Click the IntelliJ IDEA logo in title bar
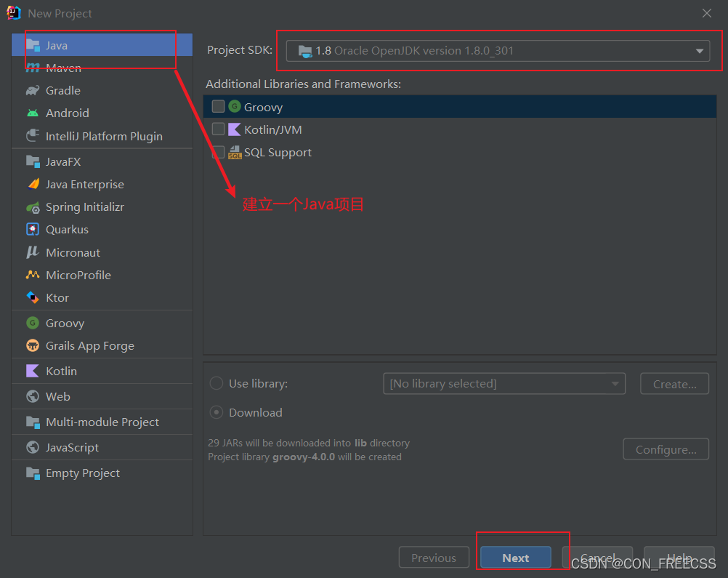The width and height of the screenshot is (728, 578). tap(14, 13)
